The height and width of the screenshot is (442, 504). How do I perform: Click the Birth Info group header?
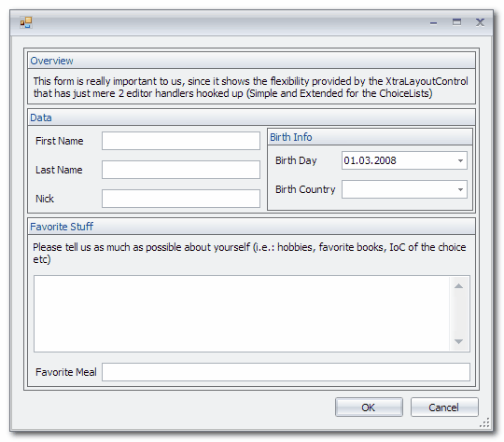[x=370, y=137]
